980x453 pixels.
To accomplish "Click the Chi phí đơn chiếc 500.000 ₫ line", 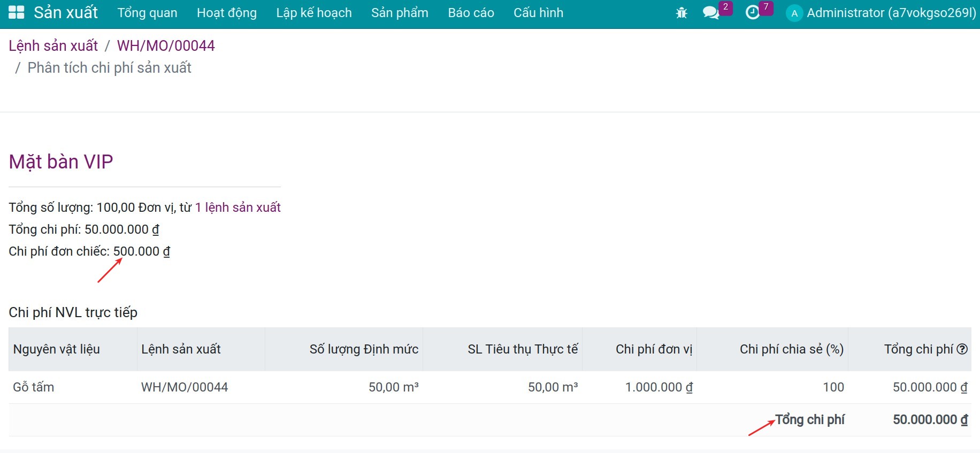I will coord(89,251).
